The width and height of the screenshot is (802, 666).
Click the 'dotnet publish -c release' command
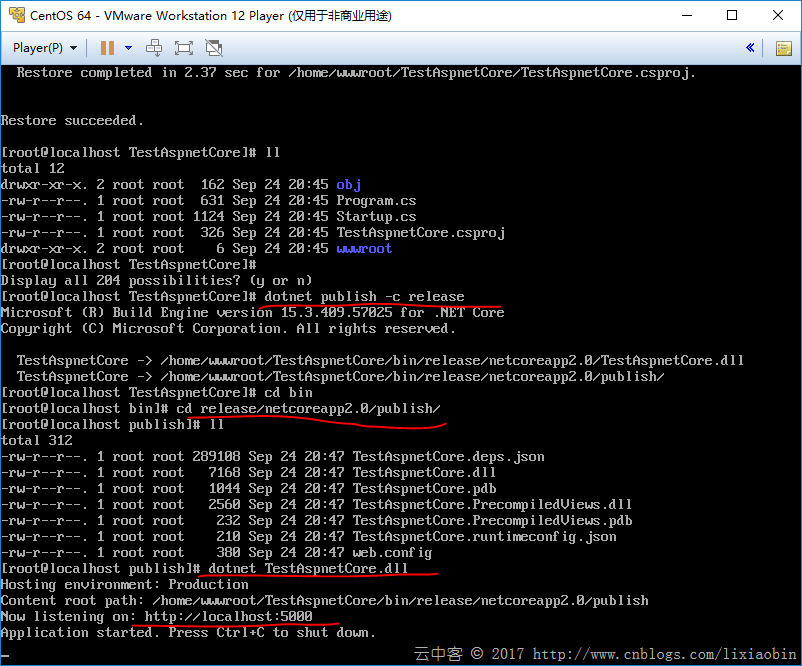pyautogui.click(x=364, y=297)
